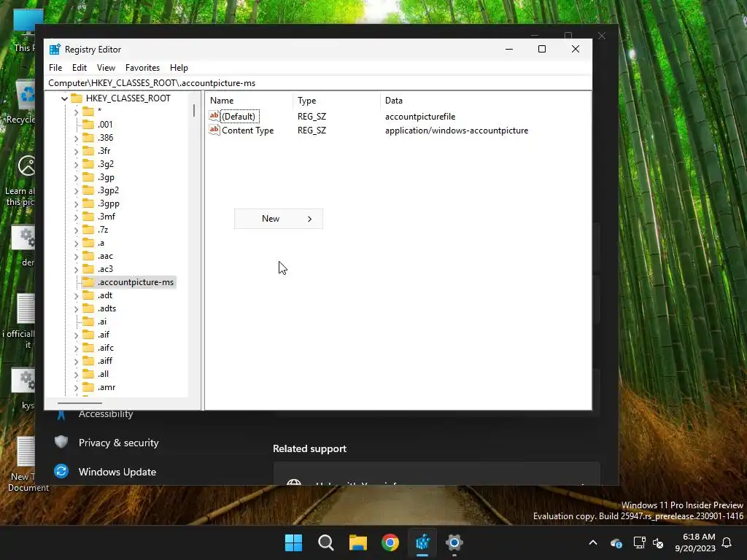Select the HKEY_CLASSES_ROOT folder icon
Viewport: 747px width, 560px height.
(x=77, y=98)
